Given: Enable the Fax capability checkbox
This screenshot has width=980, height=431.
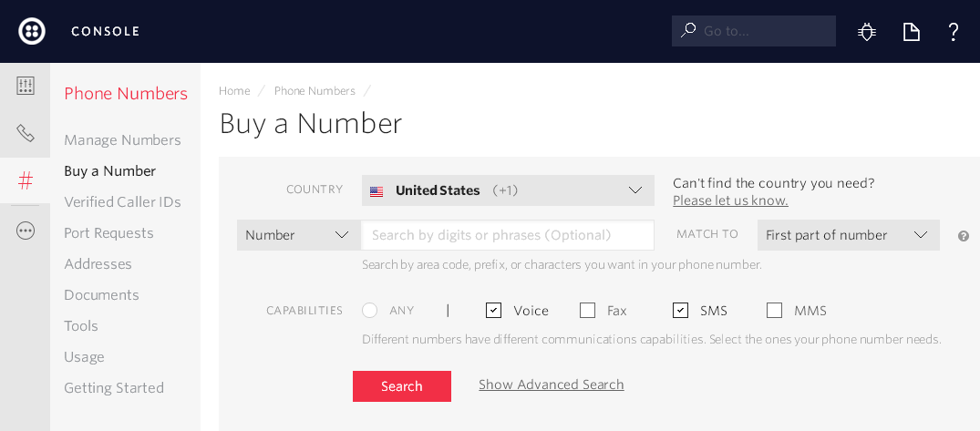Looking at the screenshot, I should [587, 311].
